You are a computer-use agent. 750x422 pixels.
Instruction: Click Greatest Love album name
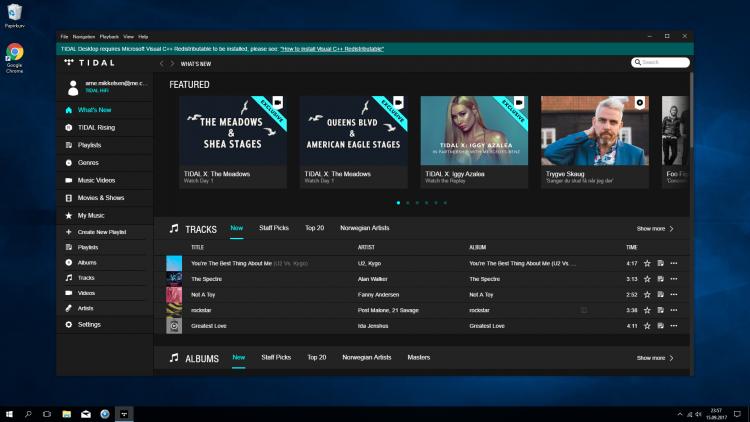(486, 326)
